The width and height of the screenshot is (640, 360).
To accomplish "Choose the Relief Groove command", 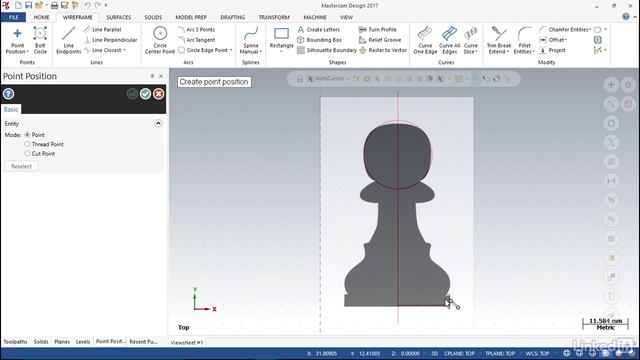I will point(380,40).
